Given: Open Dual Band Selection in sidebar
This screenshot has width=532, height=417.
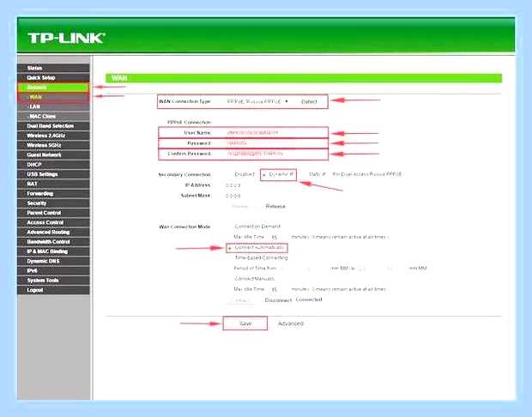Looking at the screenshot, I should click(53, 126).
